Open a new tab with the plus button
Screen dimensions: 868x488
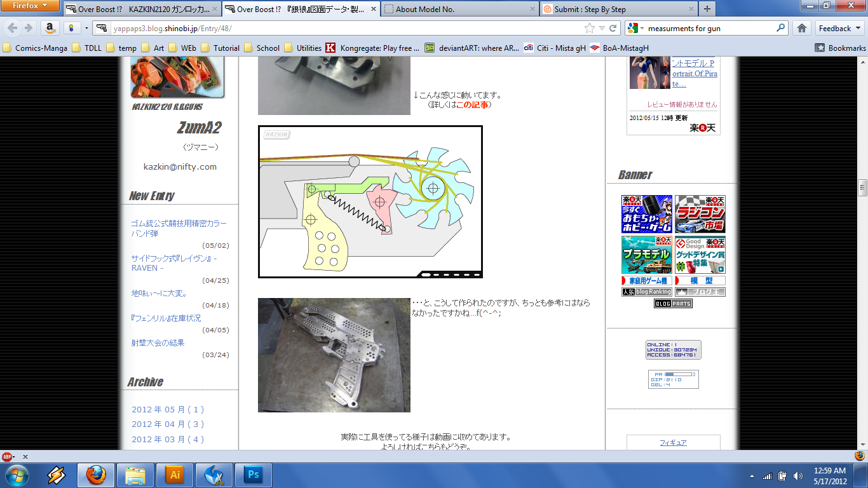(707, 10)
